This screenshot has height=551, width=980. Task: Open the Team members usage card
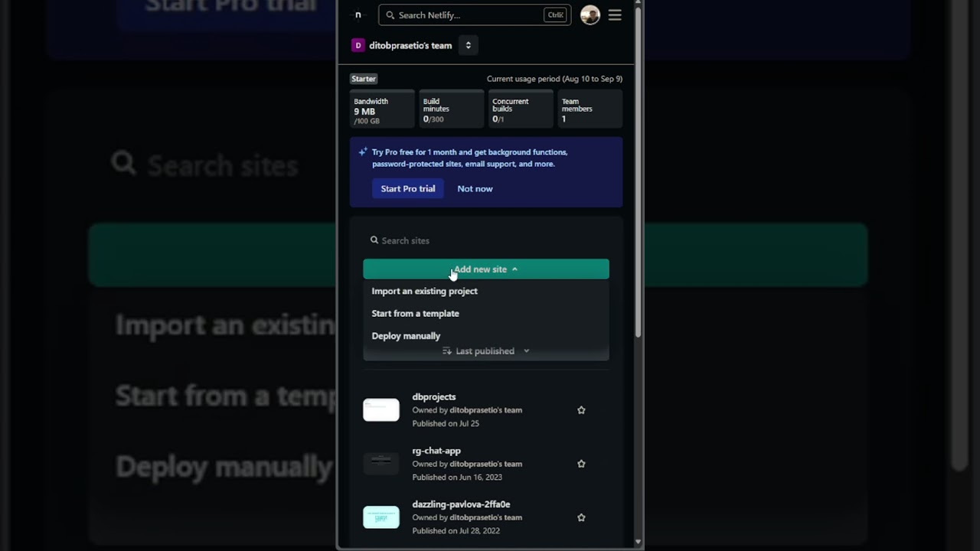click(x=590, y=110)
